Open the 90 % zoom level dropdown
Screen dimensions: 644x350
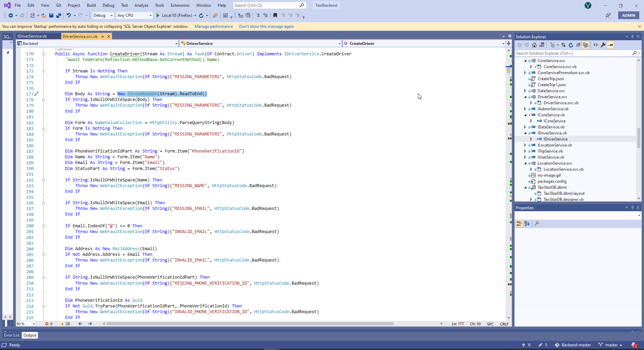(25, 324)
